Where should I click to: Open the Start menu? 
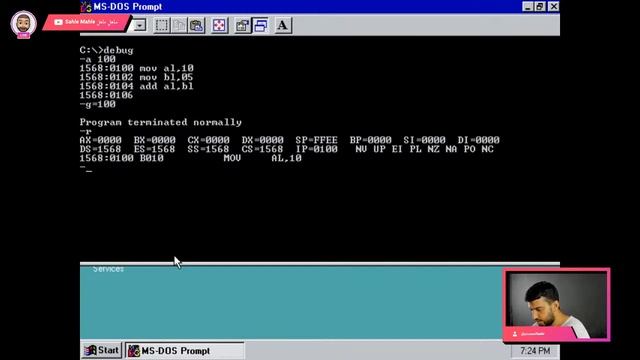[x=101, y=351]
